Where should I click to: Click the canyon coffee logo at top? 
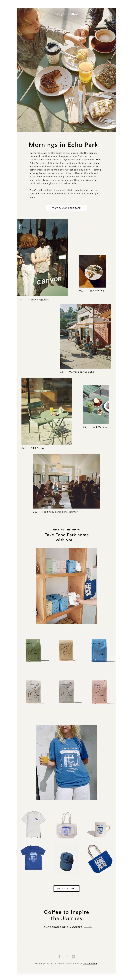66,14
